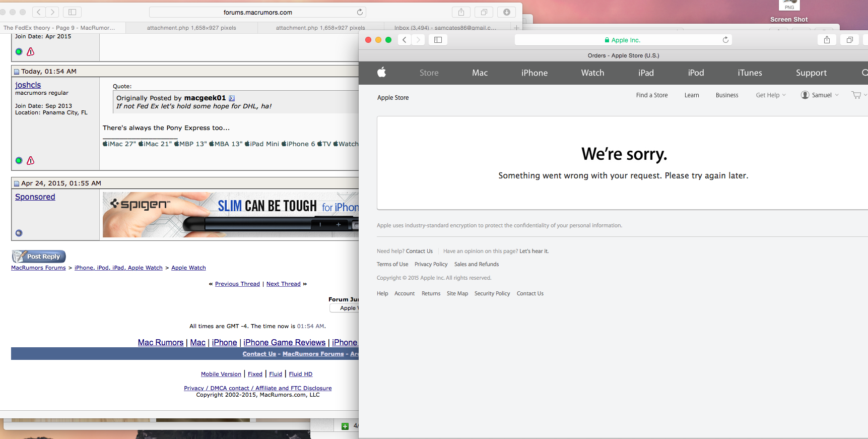Image resolution: width=868 pixels, height=439 pixels.
Task: Expand the Get Help dropdown
Action: (x=771, y=95)
